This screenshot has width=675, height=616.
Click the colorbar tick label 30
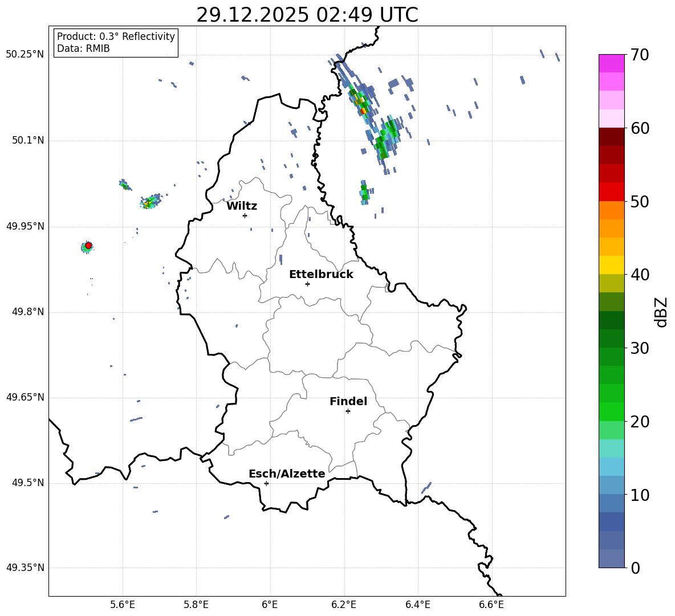[x=640, y=348]
